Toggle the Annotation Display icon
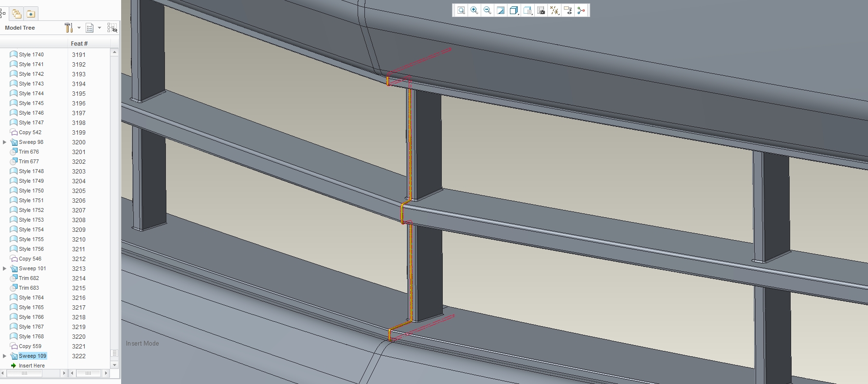This screenshot has height=384, width=868. pos(568,11)
